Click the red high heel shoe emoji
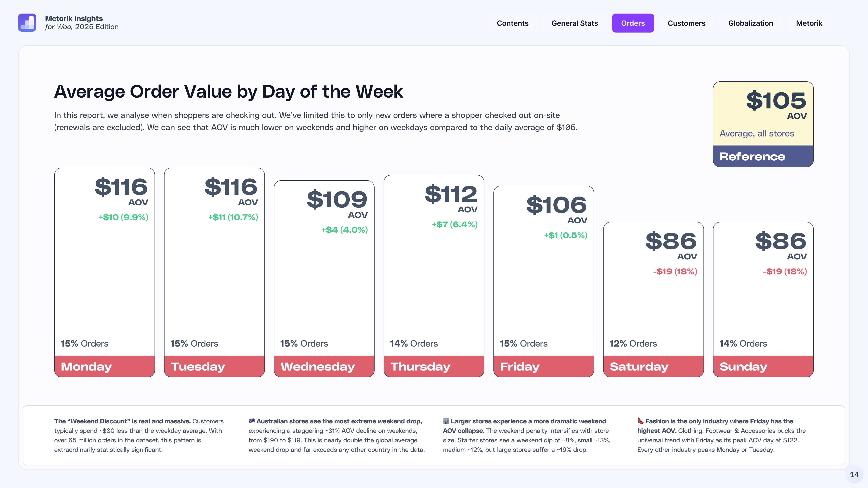Image resolution: width=868 pixels, height=488 pixels. 641,421
